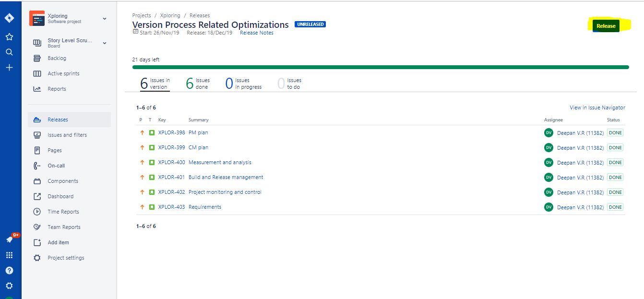Open starred and recent items
The width and height of the screenshot is (644, 299).
(9, 37)
